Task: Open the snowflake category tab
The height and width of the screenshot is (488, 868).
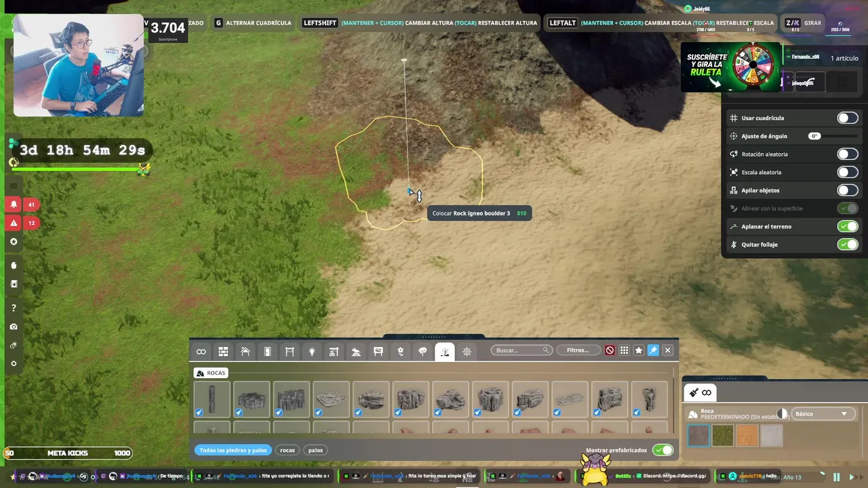Action: (x=467, y=351)
